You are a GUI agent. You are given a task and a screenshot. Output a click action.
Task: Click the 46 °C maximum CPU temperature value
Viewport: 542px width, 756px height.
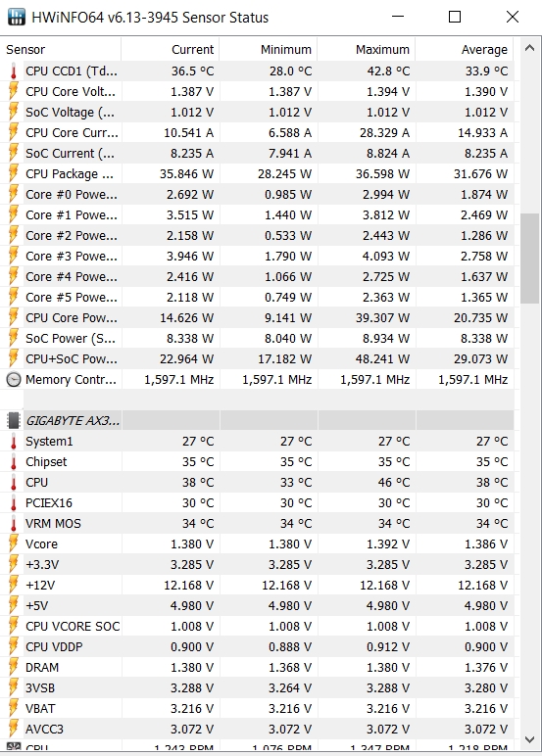(x=394, y=483)
